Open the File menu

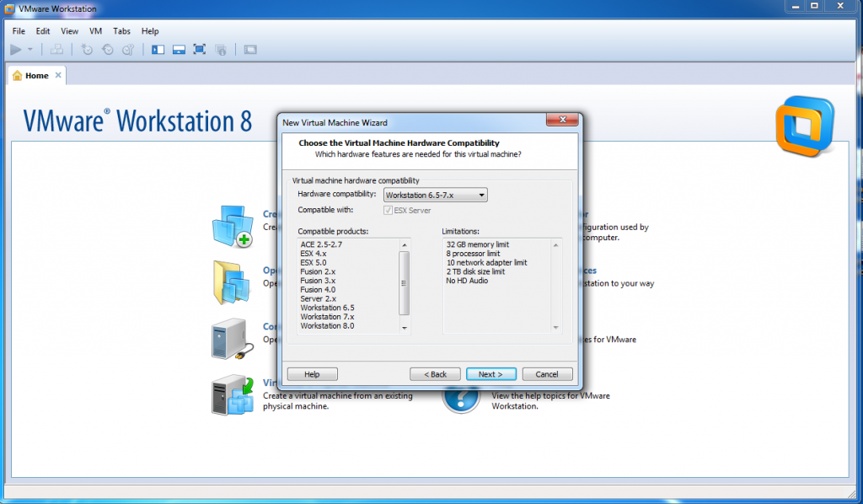click(x=19, y=31)
